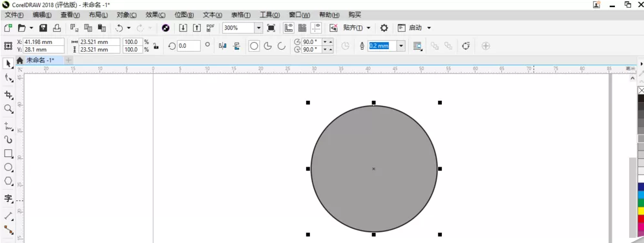Click the Export icon with up arrow

[x=197, y=28]
